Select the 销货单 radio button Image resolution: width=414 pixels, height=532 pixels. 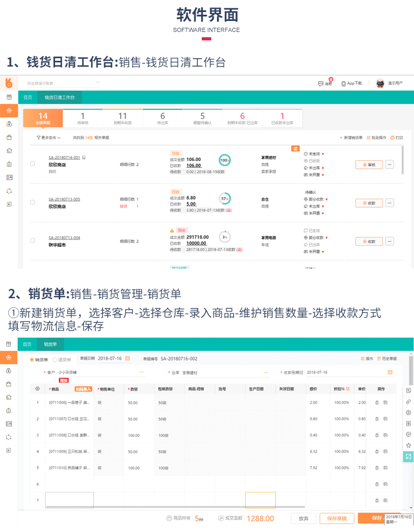coord(32,359)
